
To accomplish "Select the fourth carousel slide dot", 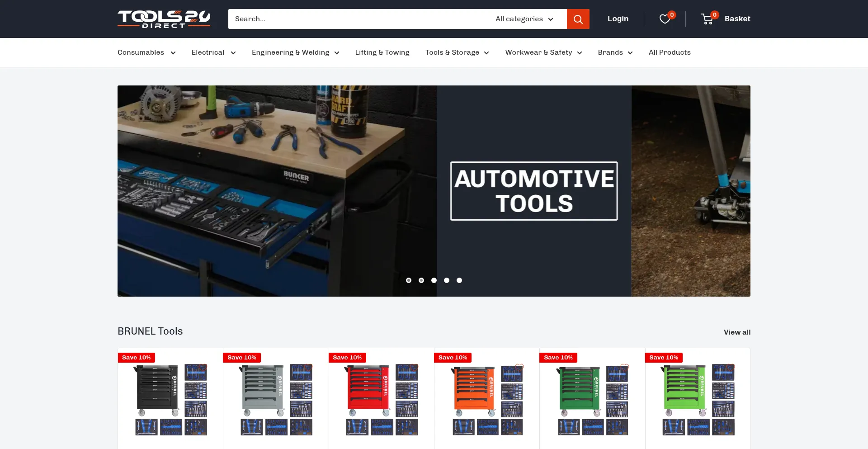I will click(447, 280).
